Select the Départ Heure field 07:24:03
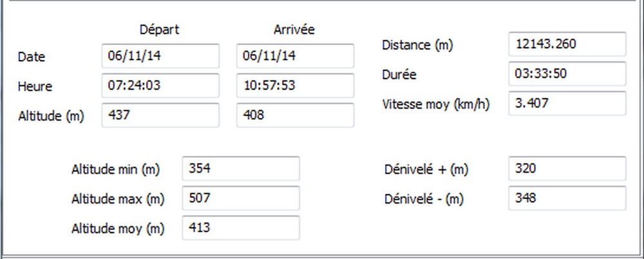 tap(160, 86)
